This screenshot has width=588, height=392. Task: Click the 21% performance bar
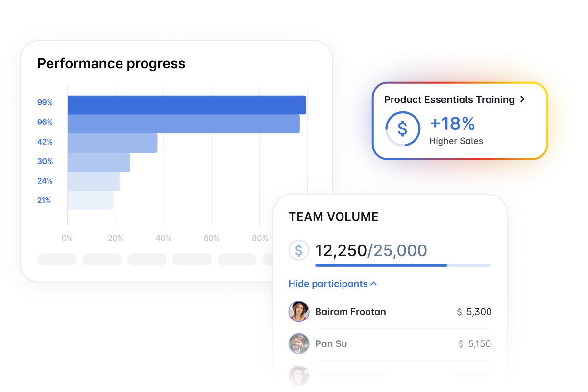pyautogui.click(x=90, y=200)
